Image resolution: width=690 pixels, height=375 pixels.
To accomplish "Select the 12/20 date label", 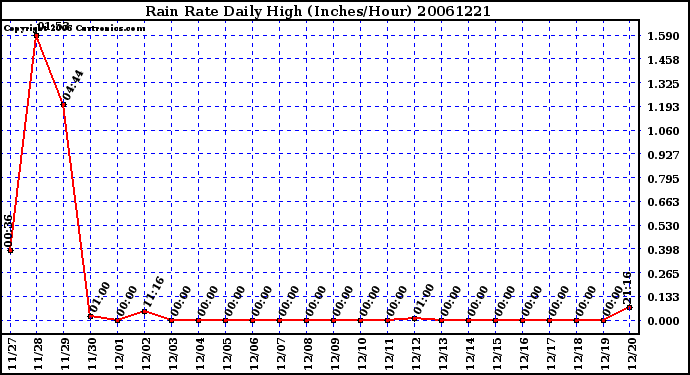I will (631, 354).
